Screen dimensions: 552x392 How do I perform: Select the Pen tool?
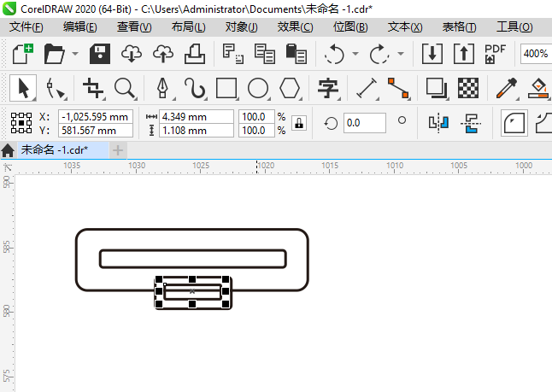coord(162,88)
